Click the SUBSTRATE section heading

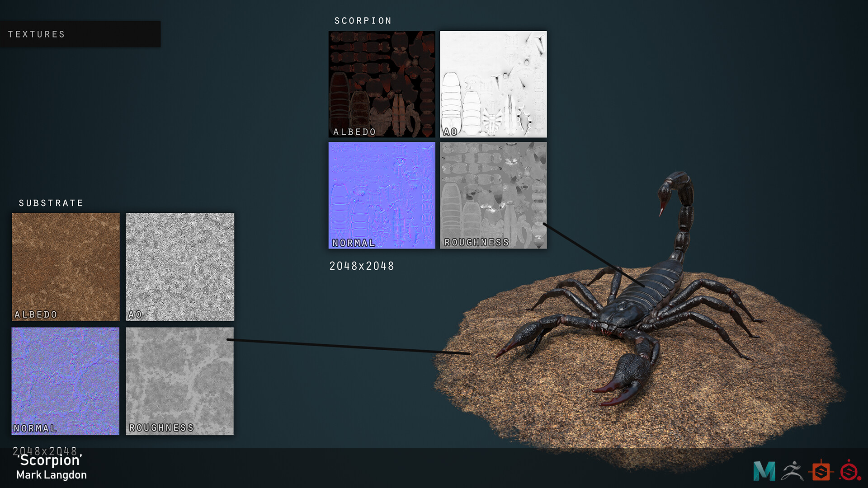(51, 203)
